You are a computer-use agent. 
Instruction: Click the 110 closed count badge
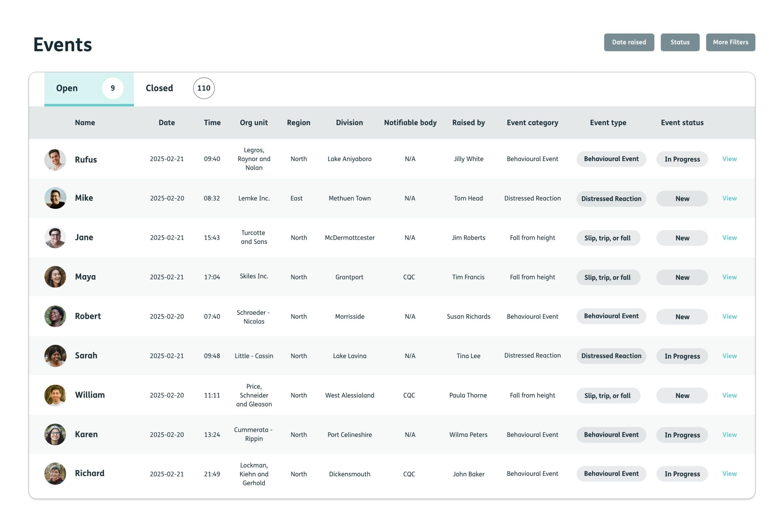[204, 88]
